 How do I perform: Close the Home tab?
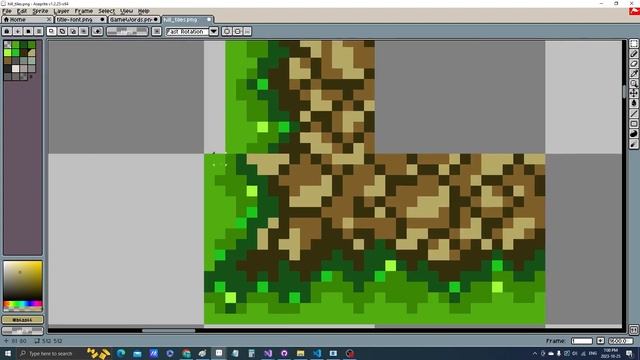click(49, 19)
